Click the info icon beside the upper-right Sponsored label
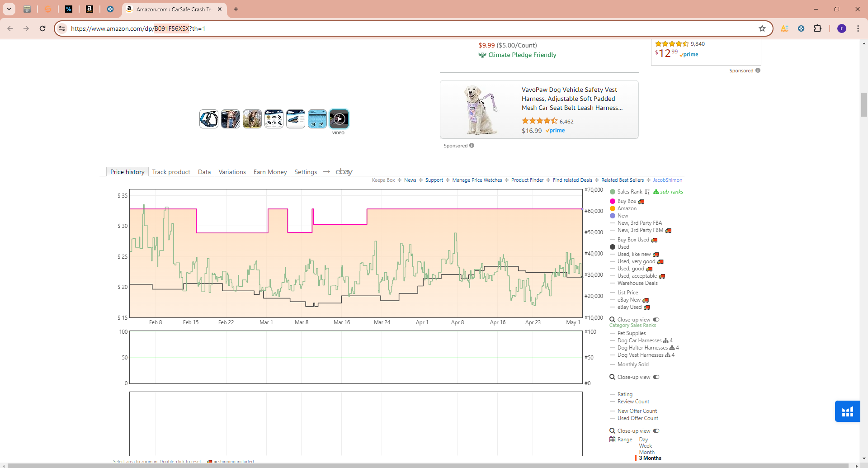868x468 pixels. 758,71
